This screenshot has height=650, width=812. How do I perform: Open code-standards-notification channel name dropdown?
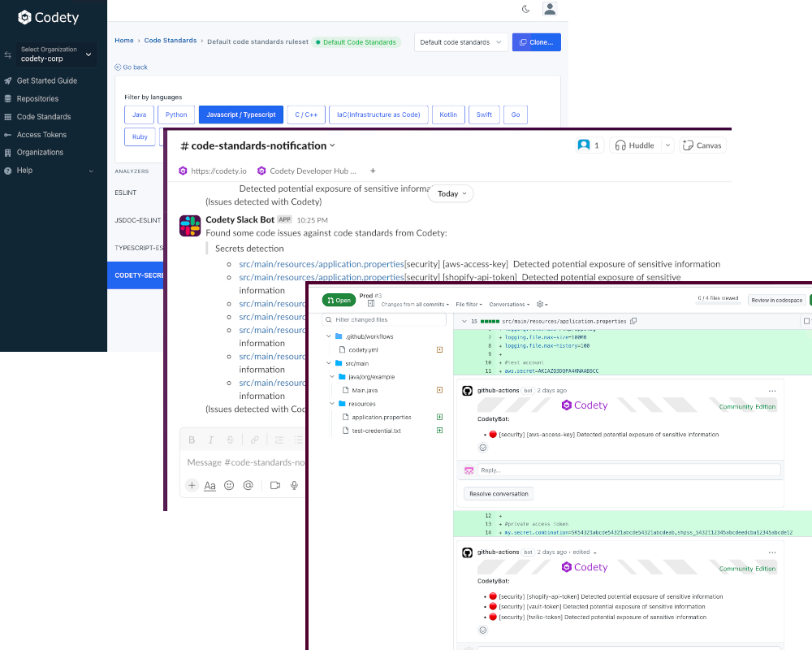258,145
